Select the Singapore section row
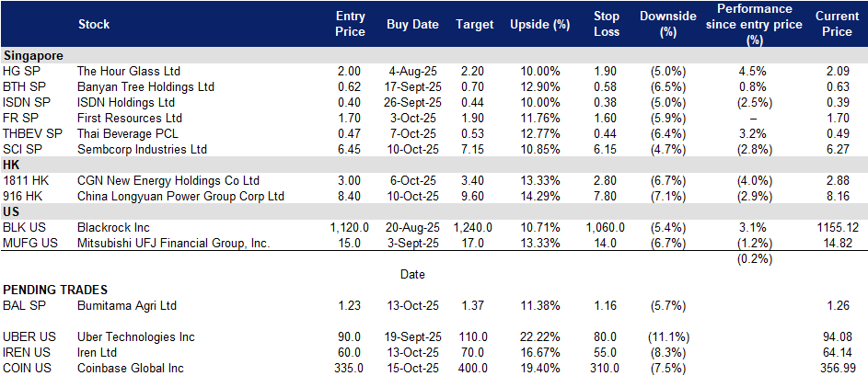Viewport: 868px width, 376px height. coord(434,56)
